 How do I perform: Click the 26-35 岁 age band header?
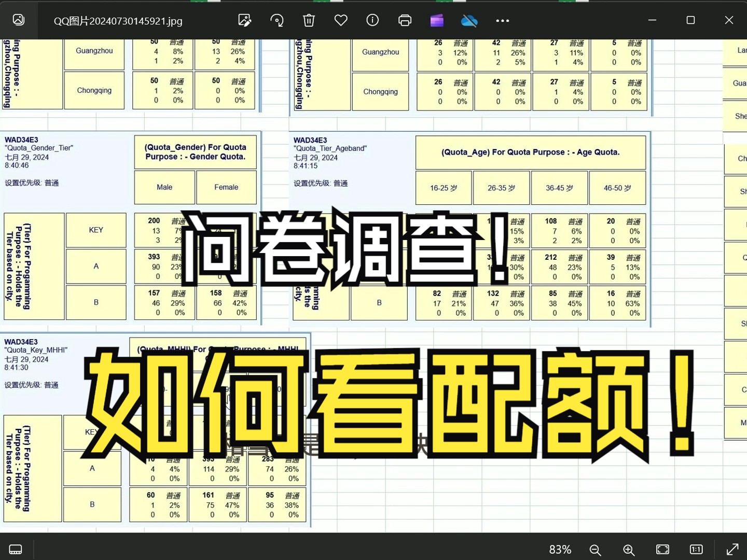(502, 188)
